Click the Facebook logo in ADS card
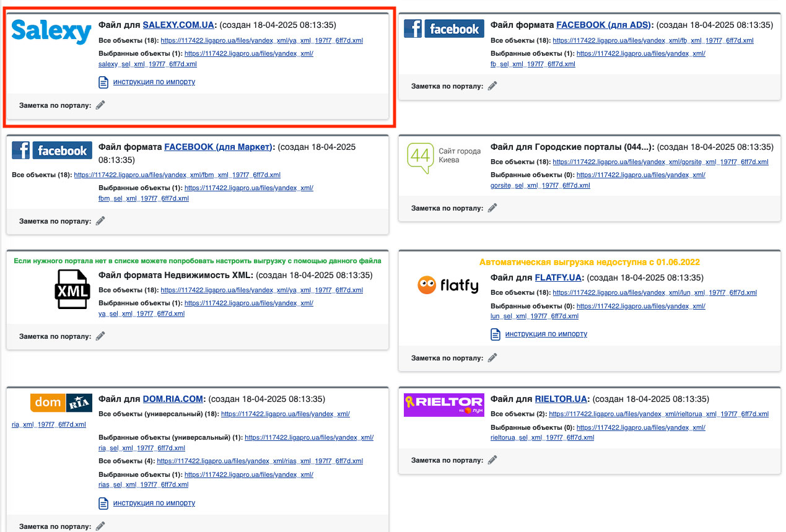Screen dimensions: 786x532 444,28
